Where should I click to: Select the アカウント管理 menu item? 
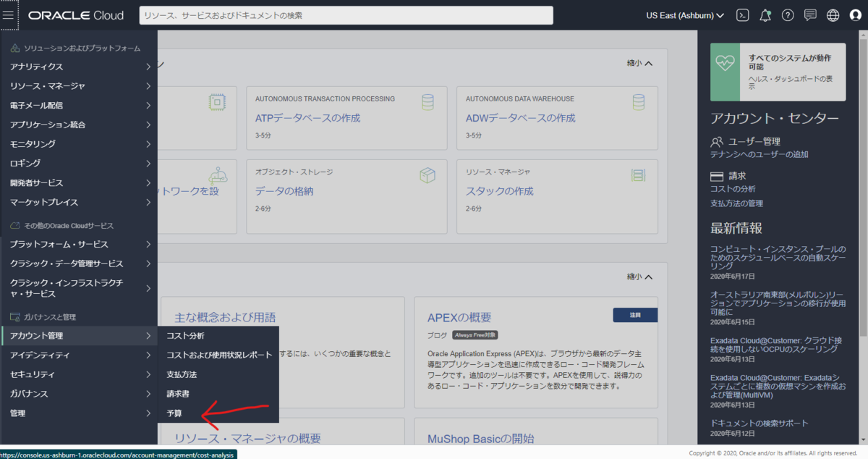click(x=78, y=336)
